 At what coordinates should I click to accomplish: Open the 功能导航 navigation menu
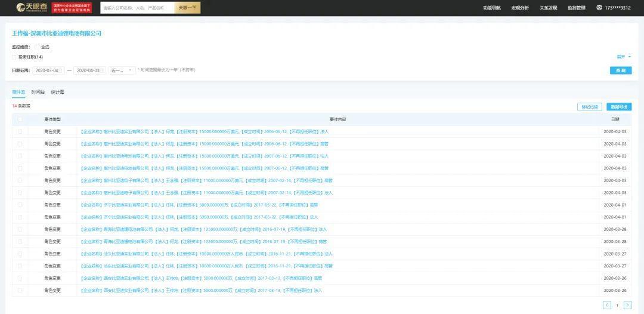[492, 8]
